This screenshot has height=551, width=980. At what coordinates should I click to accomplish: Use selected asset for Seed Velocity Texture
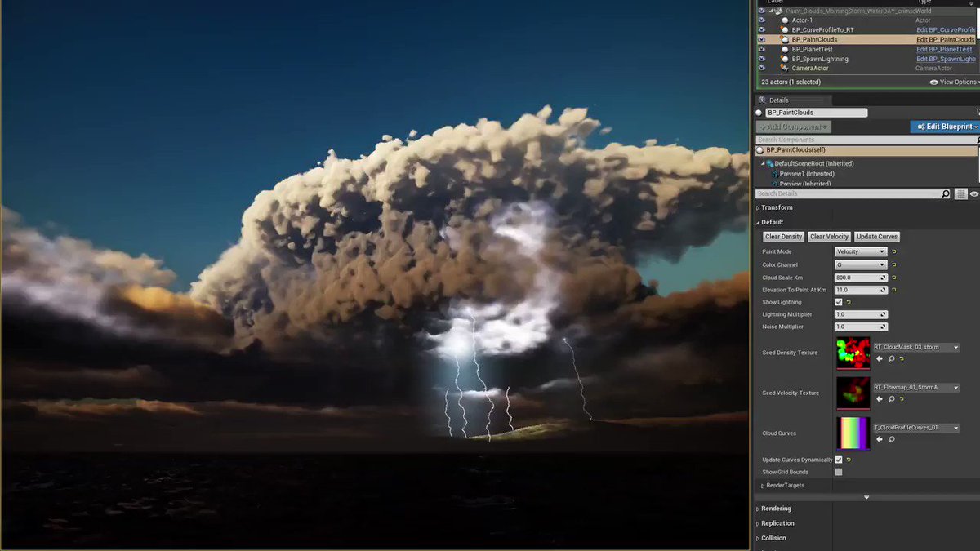coord(880,399)
